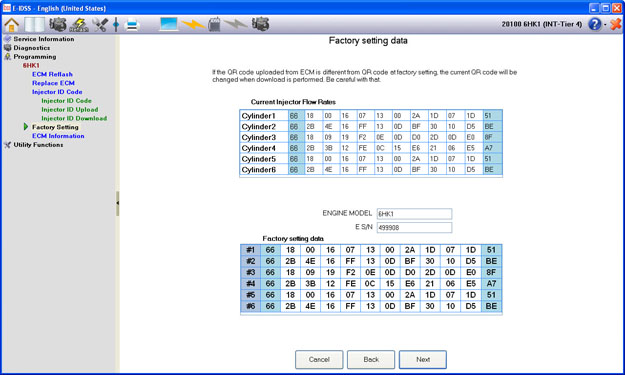Select the engine icon at toolbar end
This screenshot has width=625, height=375.
(x=260, y=24)
